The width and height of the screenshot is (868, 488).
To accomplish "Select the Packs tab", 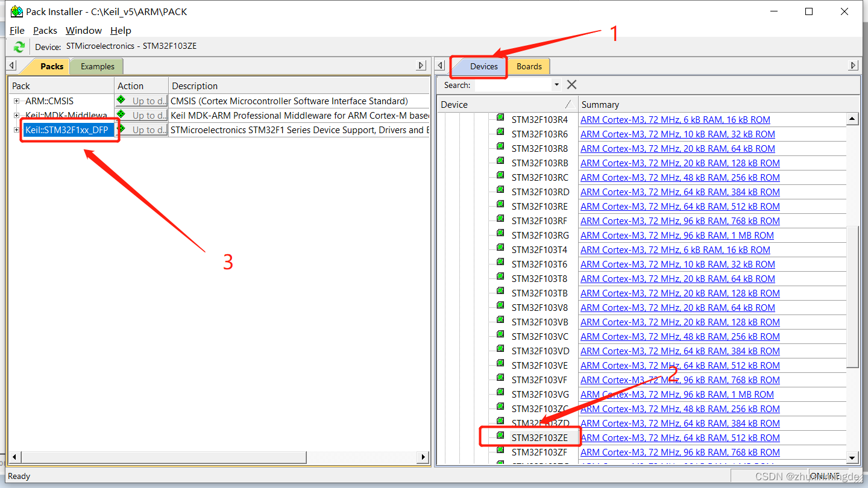I will 51,66.
